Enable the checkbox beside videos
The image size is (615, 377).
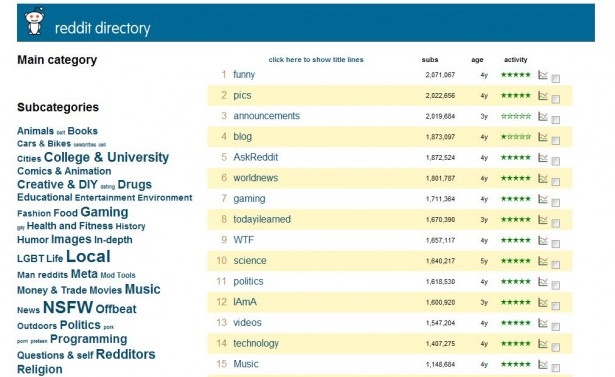click(x=555, y=327)
